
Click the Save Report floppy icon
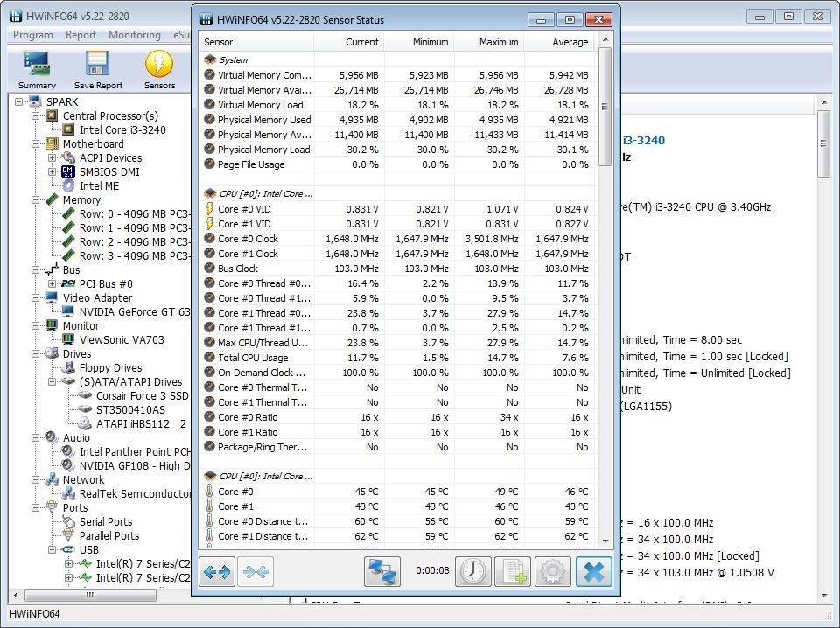click(98, 64)
